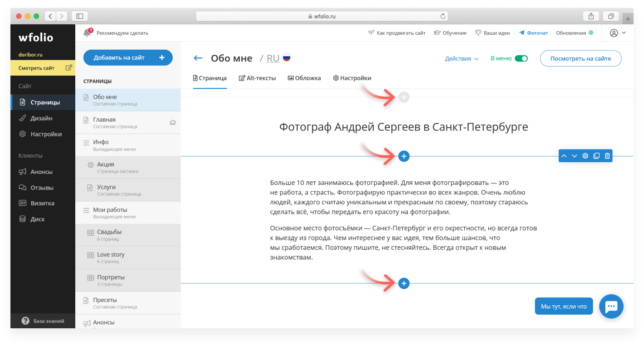Open the Фоточат link
This screenshot has width=644, height=347.
click(x=533, y=33)
